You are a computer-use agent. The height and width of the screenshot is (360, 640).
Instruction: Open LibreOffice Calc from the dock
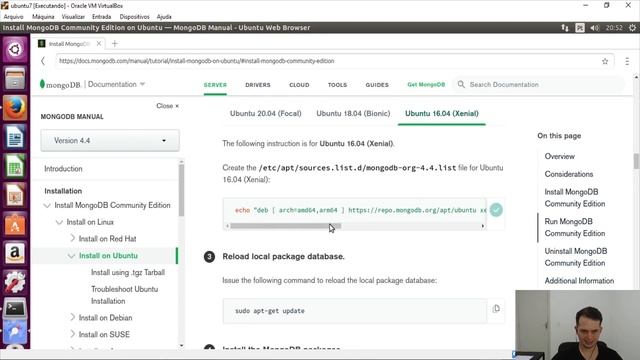coord(15,167)
